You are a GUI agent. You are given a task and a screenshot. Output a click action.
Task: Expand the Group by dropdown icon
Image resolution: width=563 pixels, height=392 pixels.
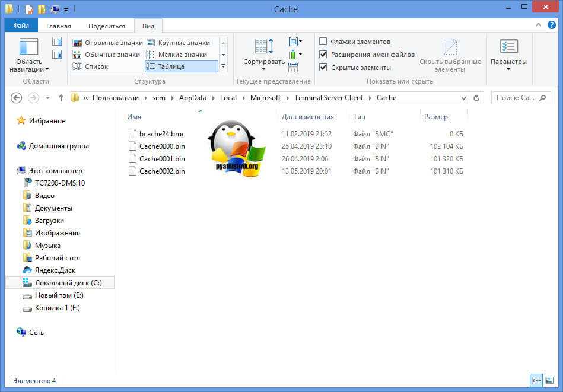[295, 42]
